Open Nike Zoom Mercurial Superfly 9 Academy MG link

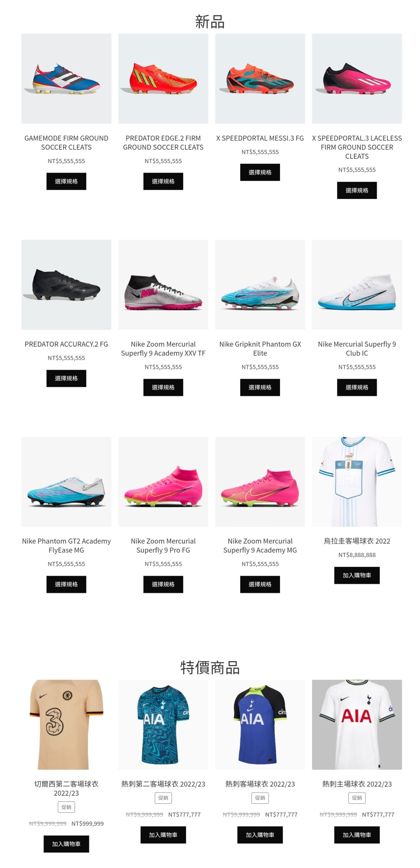[260, 546]
